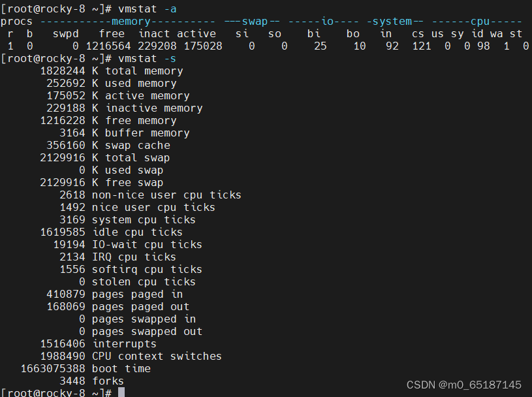Click the id value 98

[x=484, y=46]
